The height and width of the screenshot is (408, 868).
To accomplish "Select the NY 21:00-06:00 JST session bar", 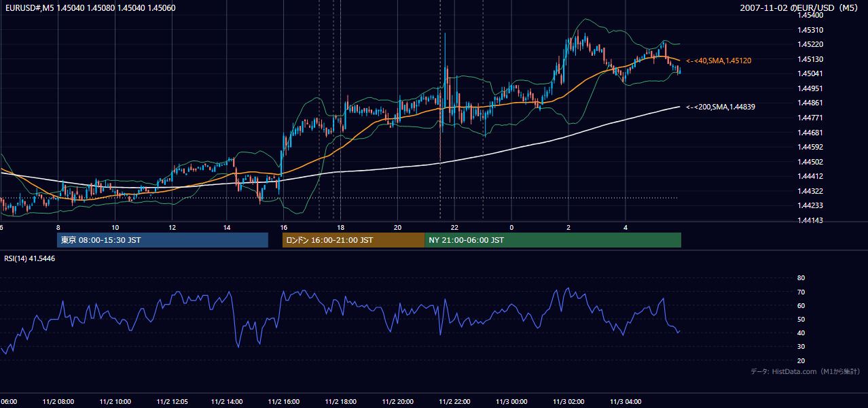I will pos(553,240).
